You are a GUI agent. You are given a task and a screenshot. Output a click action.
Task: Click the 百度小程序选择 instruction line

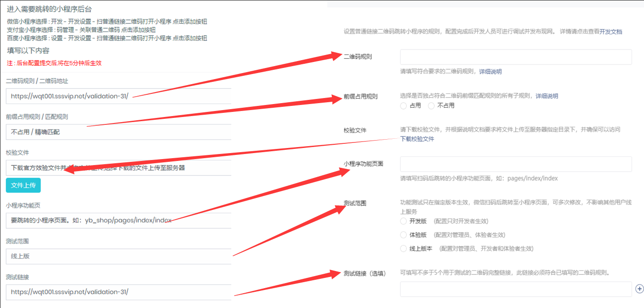(x=107, y=38)
